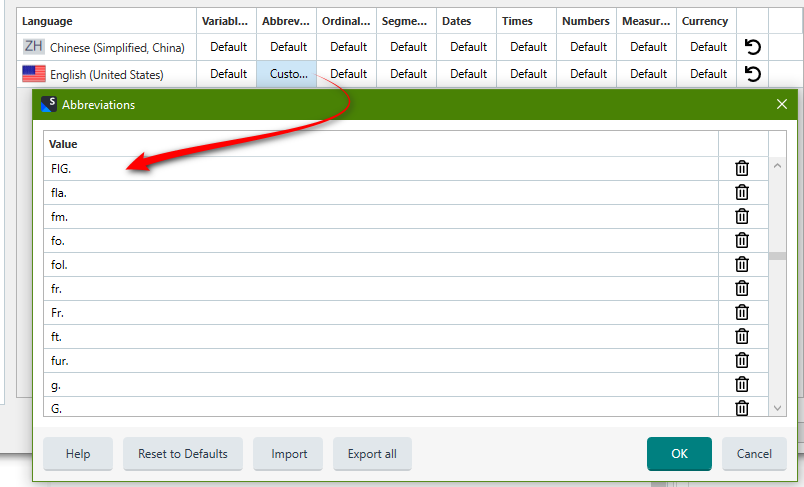Delete the capitalized Fr. abbreviation
804x487 pixels.
[742, 312]
